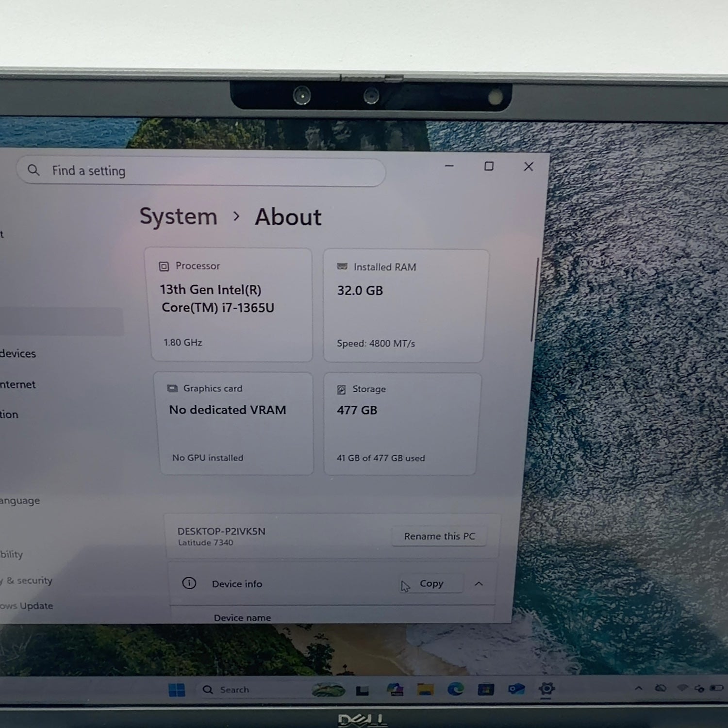The image size is (728, 728).
Task: Click the cloud sync icon in tray
Action: (661, 688)
